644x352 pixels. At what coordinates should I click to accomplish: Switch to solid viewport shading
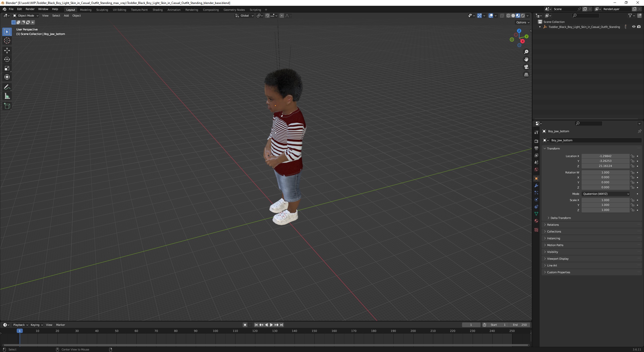513,16
